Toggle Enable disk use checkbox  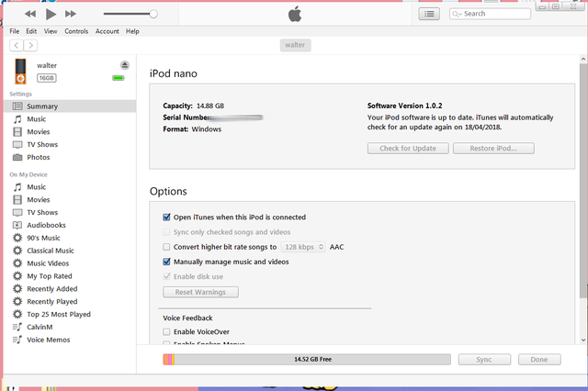(x=166, y=276)
